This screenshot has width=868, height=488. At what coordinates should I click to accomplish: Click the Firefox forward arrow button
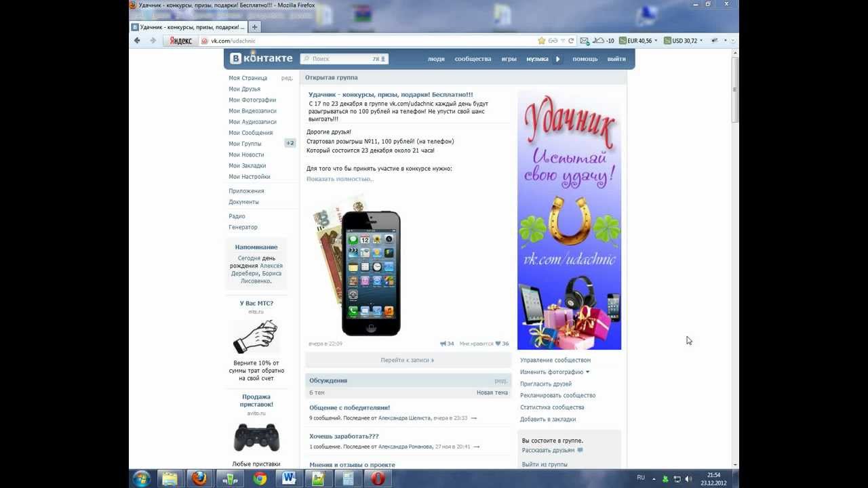(x=153, y=41)
